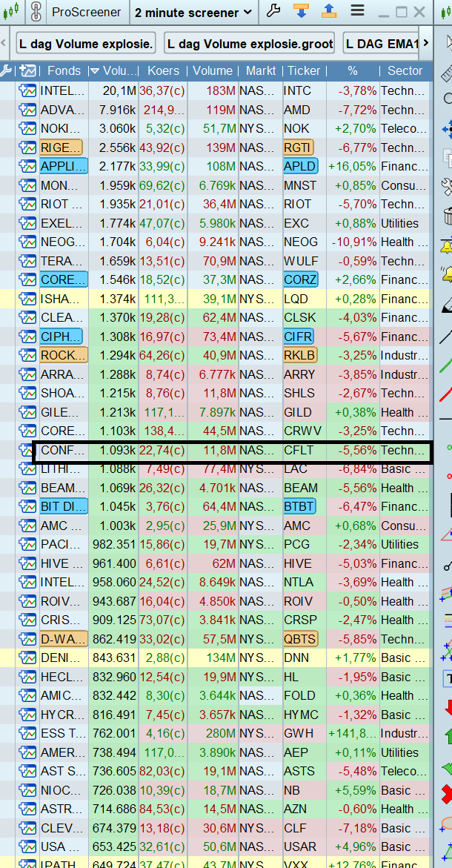Open ProScreener settings with the wrench icon
The height and width of the screenshot is (868, 452).
[x=273, y=11]
